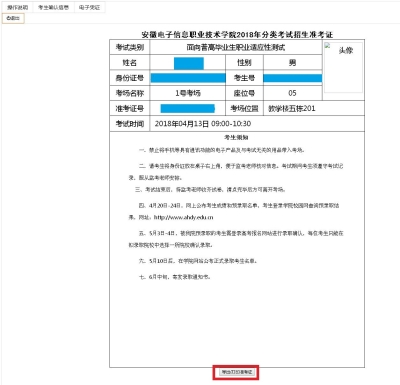400x385 pixels.
Task: Open the www.ahdy.edu.cn link in the notice
Action: [x=183, y=217]
